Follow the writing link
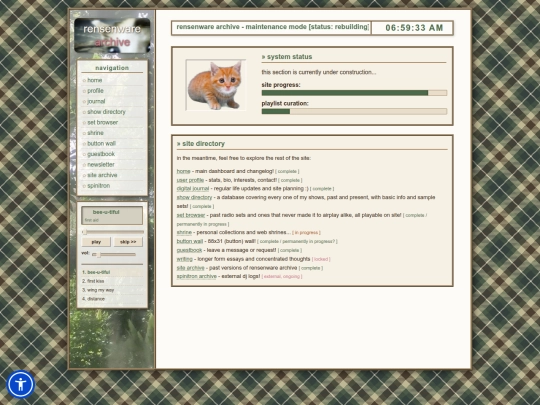The width and height of the screenshot is (540, 405). [x=185, y=259]
